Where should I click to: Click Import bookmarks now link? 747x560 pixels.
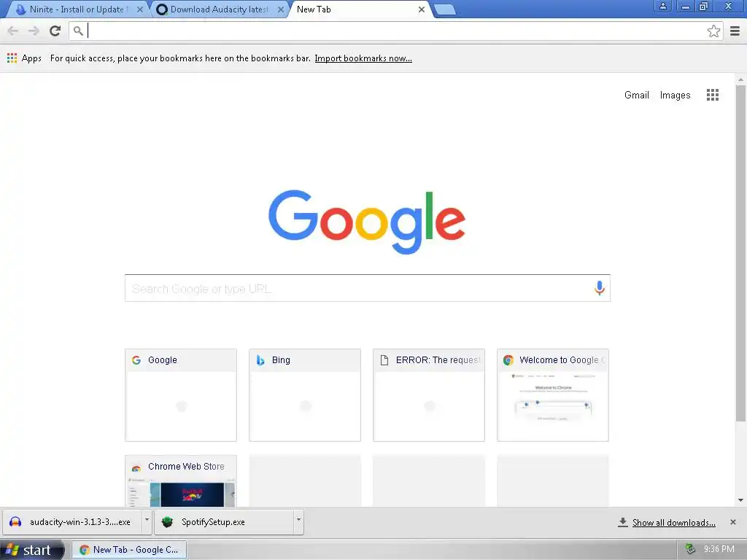coord(363,58)
